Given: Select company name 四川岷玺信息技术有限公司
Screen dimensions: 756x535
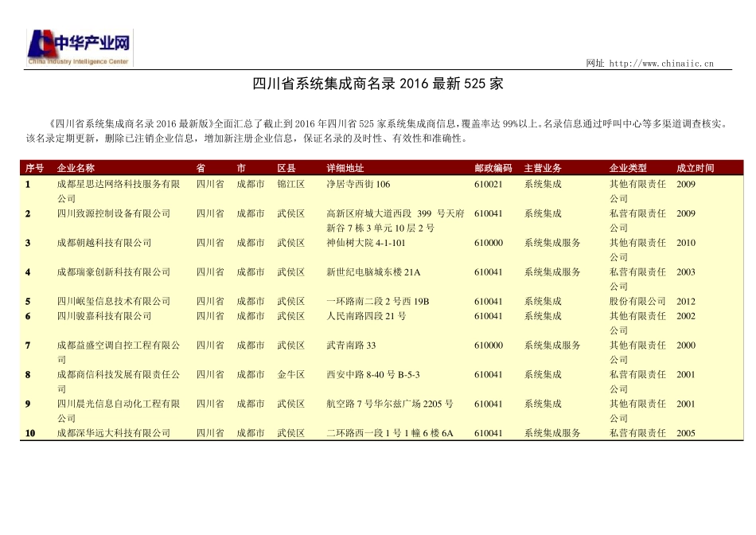Looking at the screenshot, I should 113,302.
